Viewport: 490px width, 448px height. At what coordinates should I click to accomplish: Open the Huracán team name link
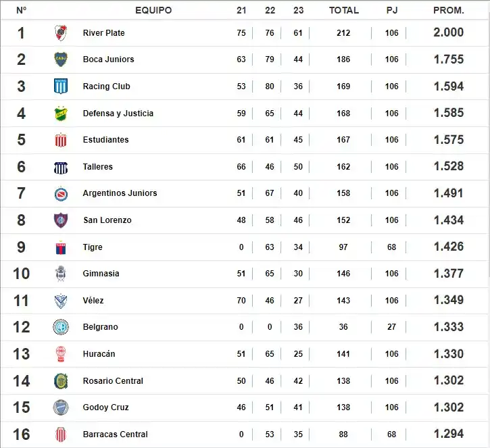tap(99, 354)
